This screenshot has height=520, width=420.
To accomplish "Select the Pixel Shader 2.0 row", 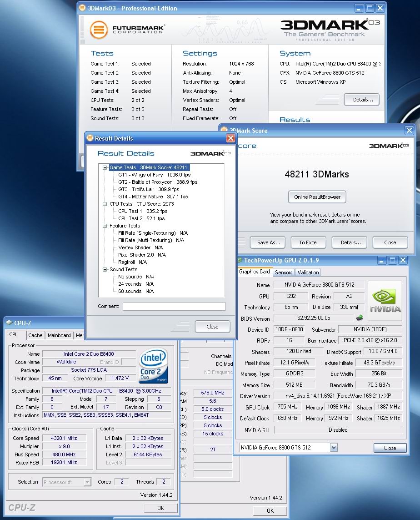I will click(x=142, y=255).
